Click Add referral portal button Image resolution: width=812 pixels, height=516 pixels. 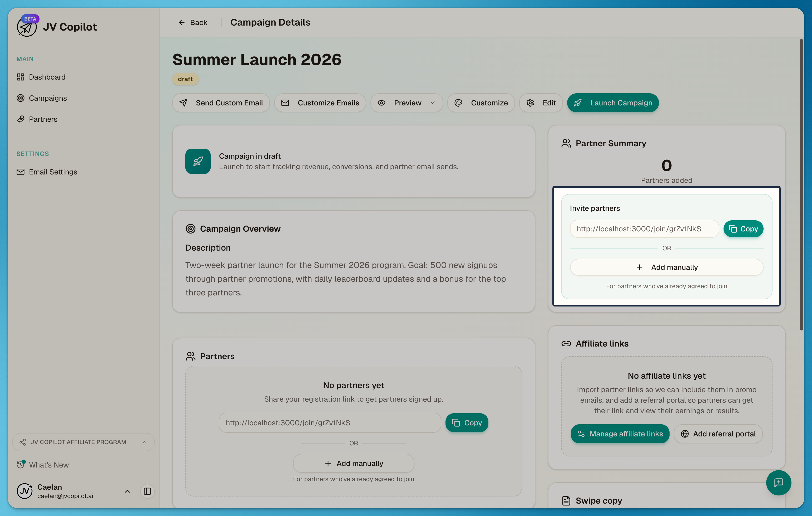click(x=718, y=434)
